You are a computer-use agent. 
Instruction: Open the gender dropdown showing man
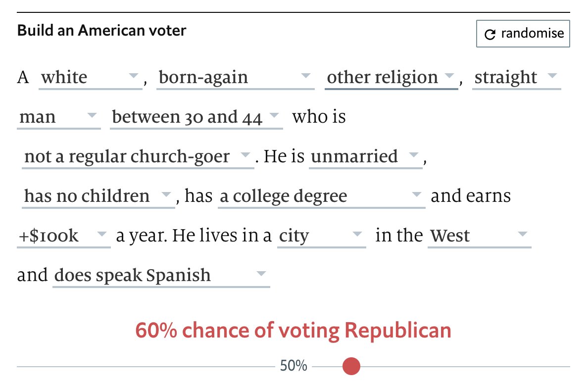tap(58, 117)
